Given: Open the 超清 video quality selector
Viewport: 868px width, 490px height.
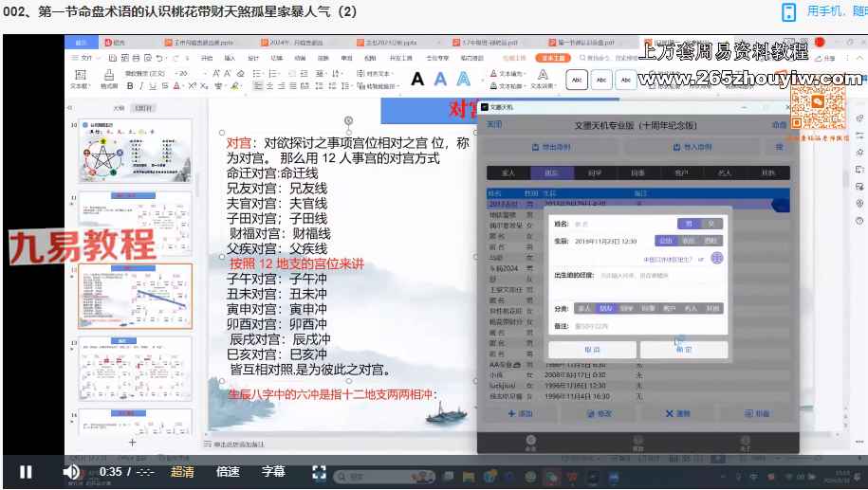Looking at the screenshot, I should coord(182,471).
